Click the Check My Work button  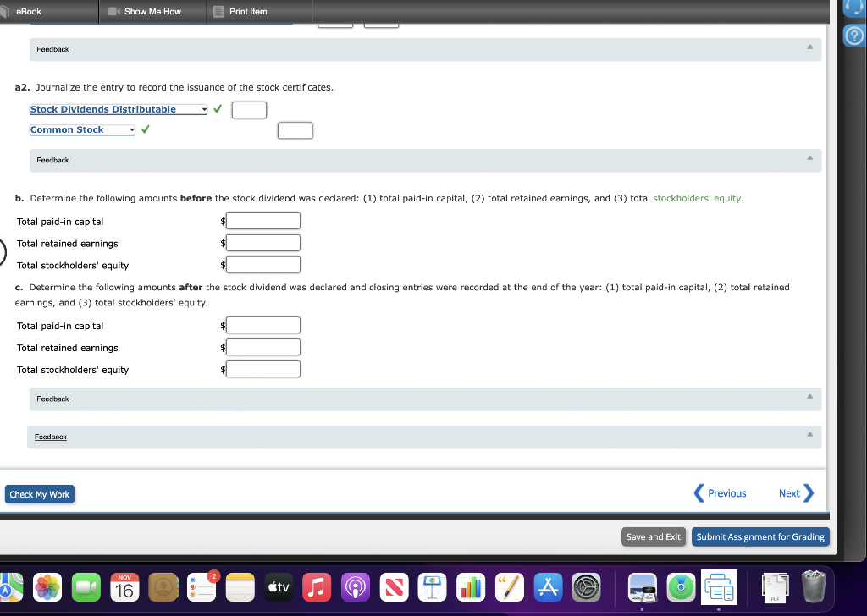coord(40,494)
